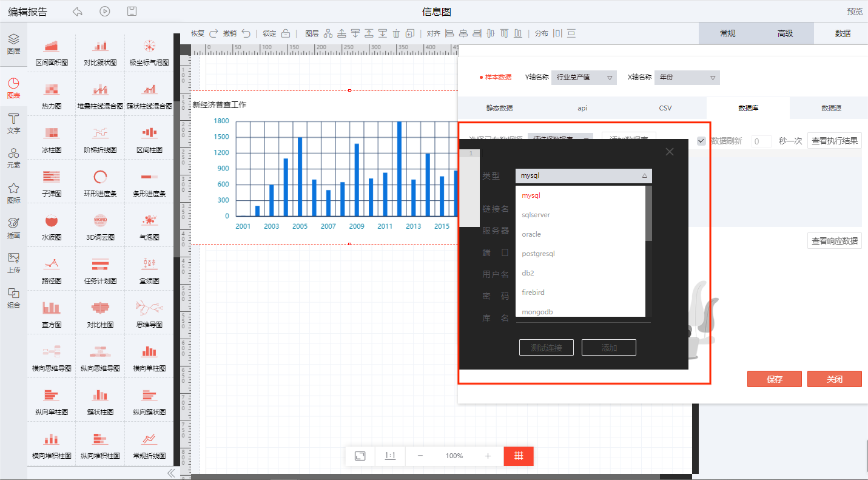868x480 pixels.
Task: Switch to the 静态数据 tab
Action: point(499,107)
